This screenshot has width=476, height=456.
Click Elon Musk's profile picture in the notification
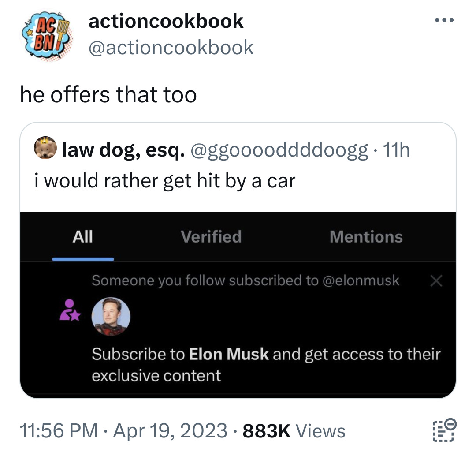pyautogui.click(x=111, y=316)
